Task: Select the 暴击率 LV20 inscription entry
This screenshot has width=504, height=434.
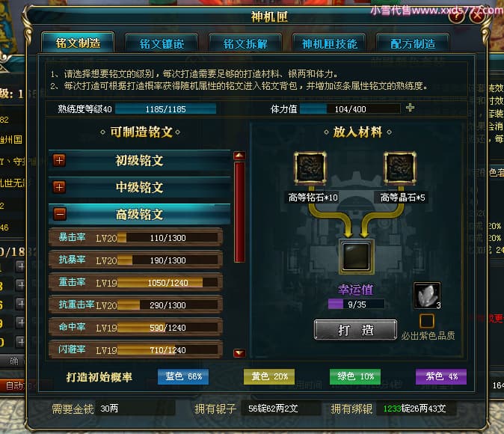Action: 135,238
